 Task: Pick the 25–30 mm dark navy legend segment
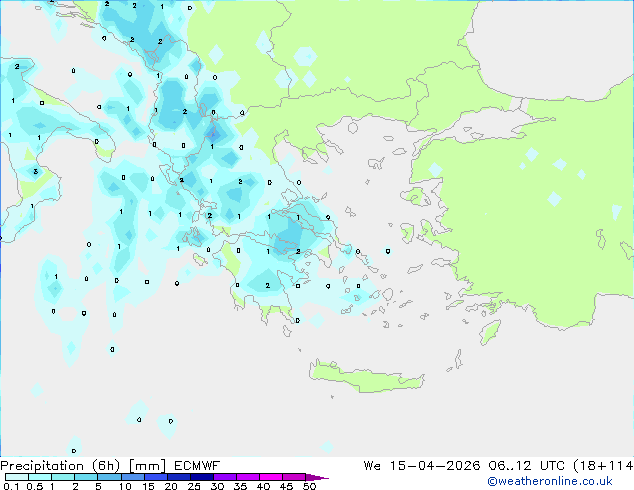click(x=201, y=477)
